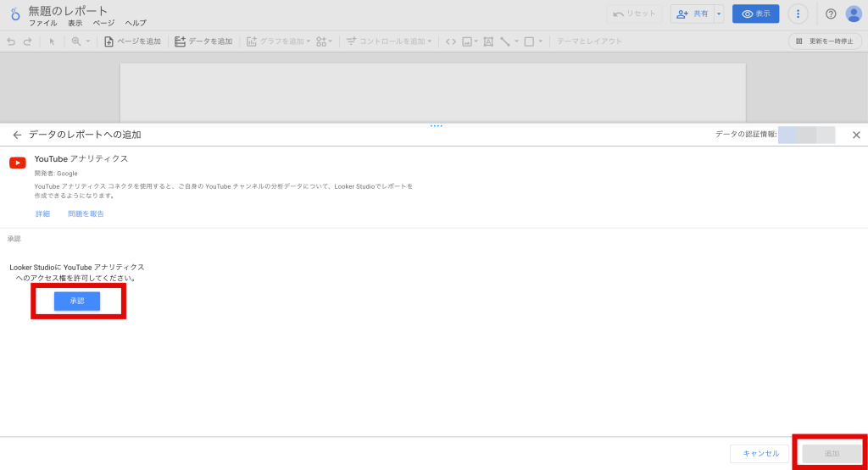Click the 開発者: Google text
The width and height of the screenshot is (868, 470).
(56, 174)
